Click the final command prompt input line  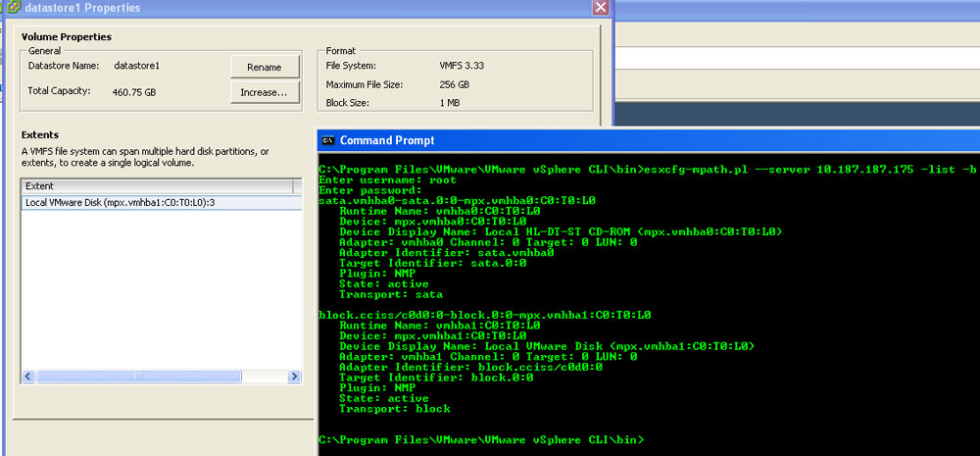click(480, 440)
